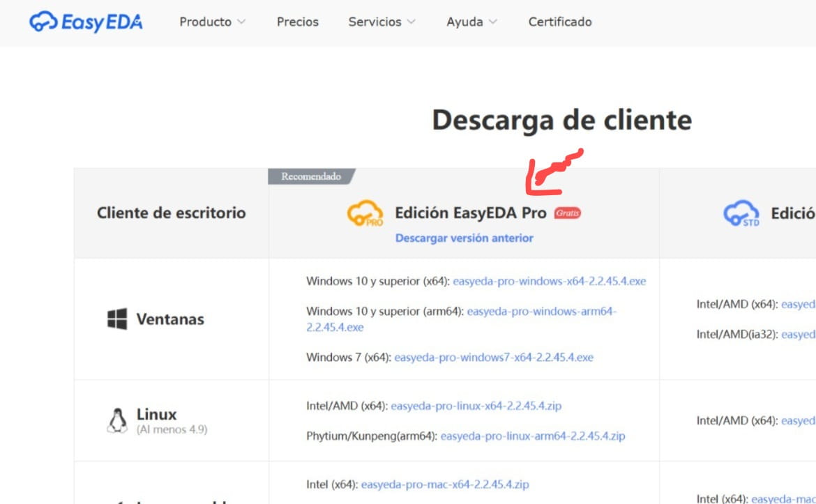
Task: Click Standard edition Windows x64 download link
Action: tap(799, 305)
